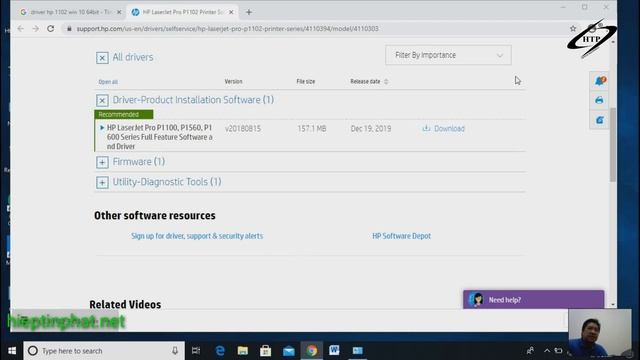Click the browser forward arrow
This screenshot has width=640, height=360.
point(36,29)
